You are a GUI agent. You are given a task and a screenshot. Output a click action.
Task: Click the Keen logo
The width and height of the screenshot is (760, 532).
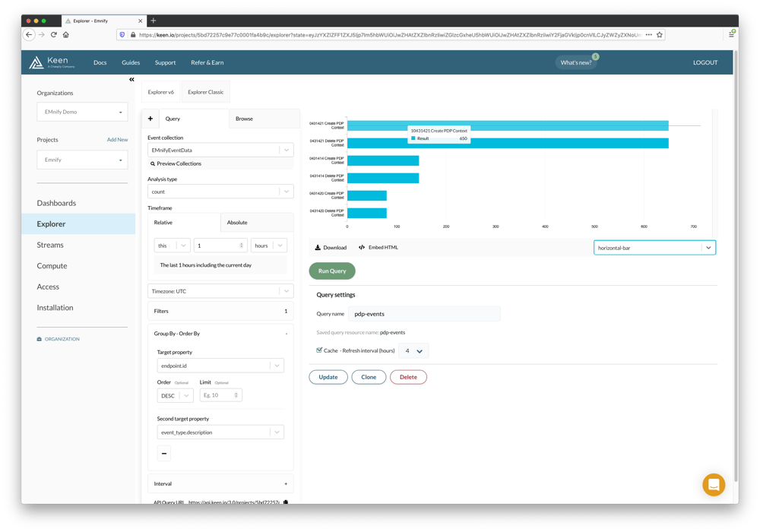52,62
